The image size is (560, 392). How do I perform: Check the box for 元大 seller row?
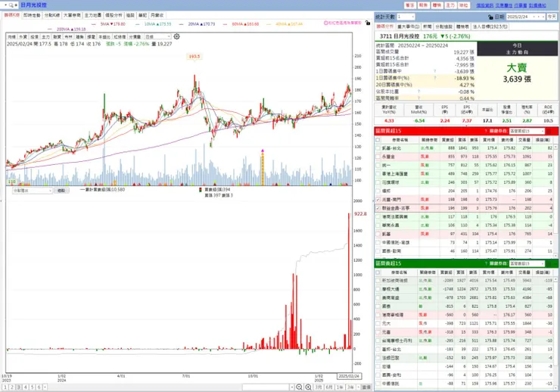click(378, 323)
